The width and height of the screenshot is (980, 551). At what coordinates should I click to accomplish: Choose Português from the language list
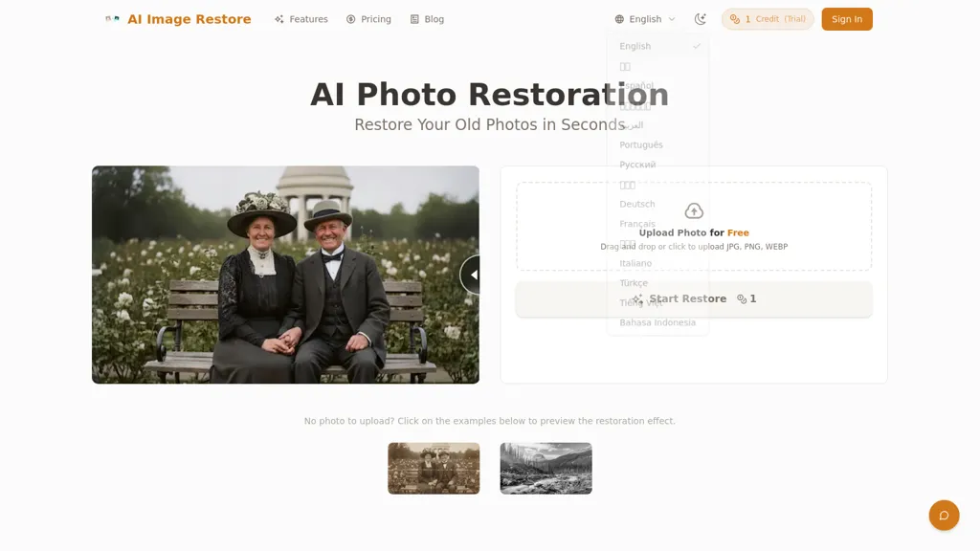click(658, 145)
